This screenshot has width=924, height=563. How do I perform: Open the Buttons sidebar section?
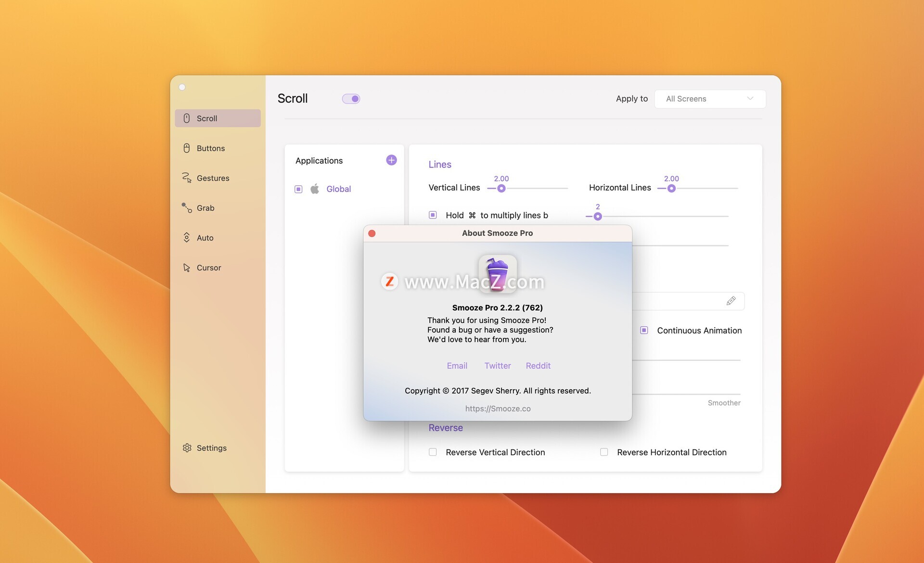[218, 148]
